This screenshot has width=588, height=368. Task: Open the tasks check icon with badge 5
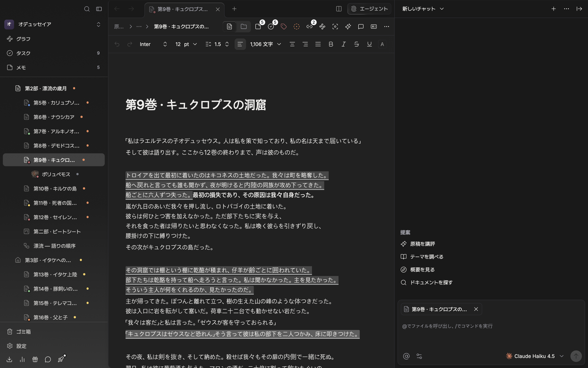click(271, 27)
